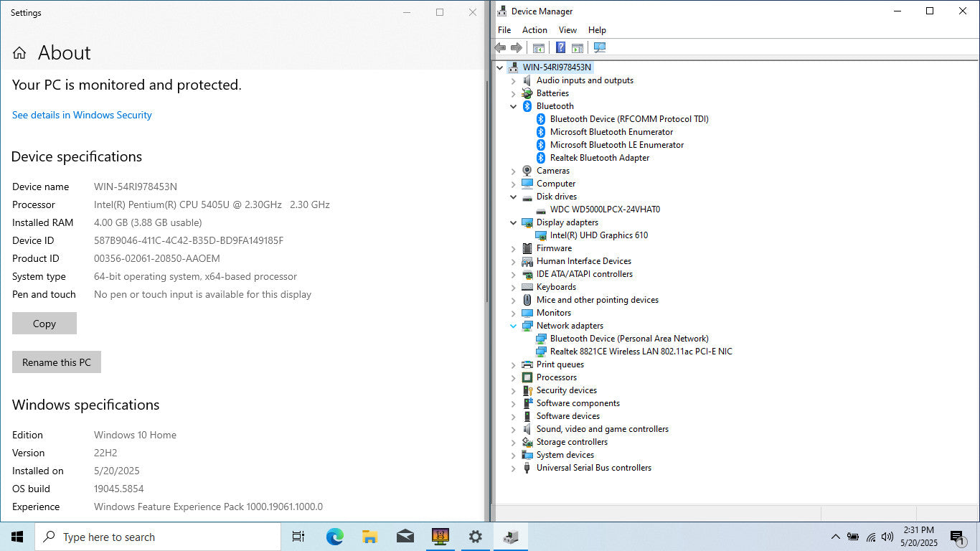The width and height of the screenshot is (980, 551).
Task: Select Microsoft Bluetooth Enumerator device
Action: [611, 132]
